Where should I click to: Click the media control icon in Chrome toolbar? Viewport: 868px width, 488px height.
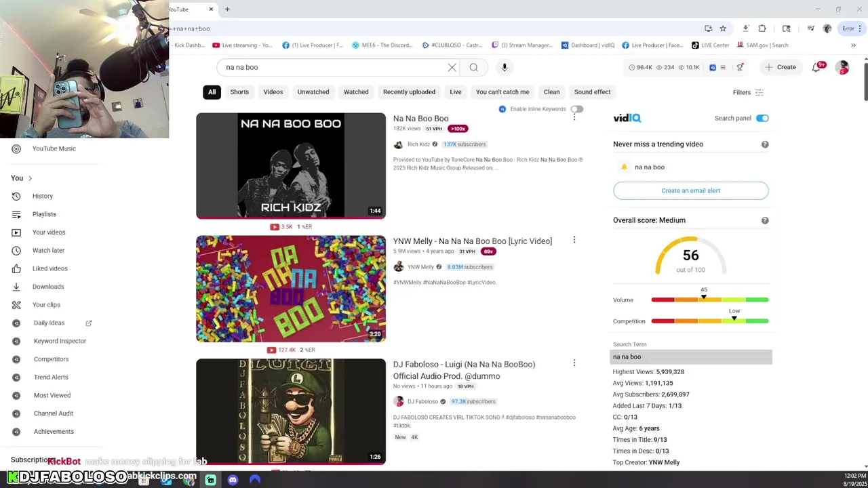(810, 28)
